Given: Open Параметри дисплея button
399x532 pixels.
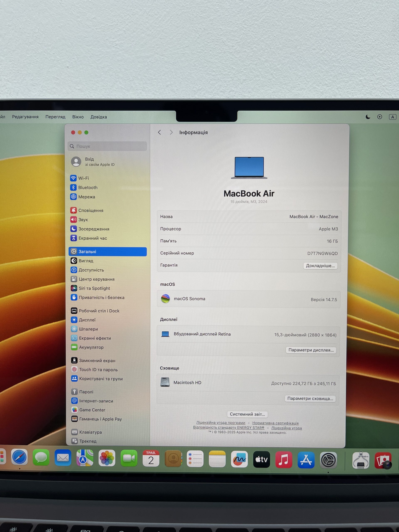Looking at the screenshot, I should click(x=311, y=350).
